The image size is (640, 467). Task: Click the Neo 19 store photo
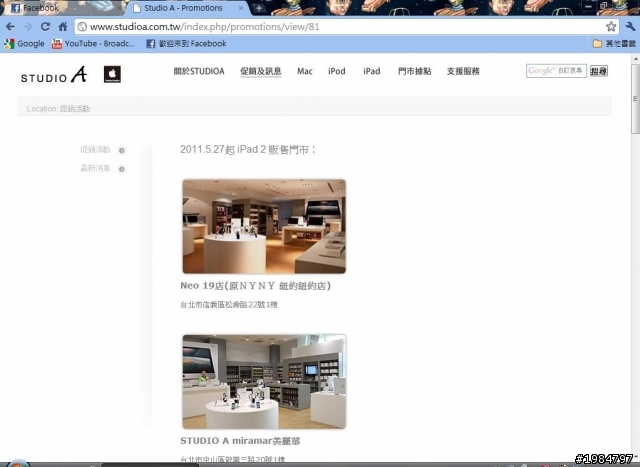[x=264, y=226]
